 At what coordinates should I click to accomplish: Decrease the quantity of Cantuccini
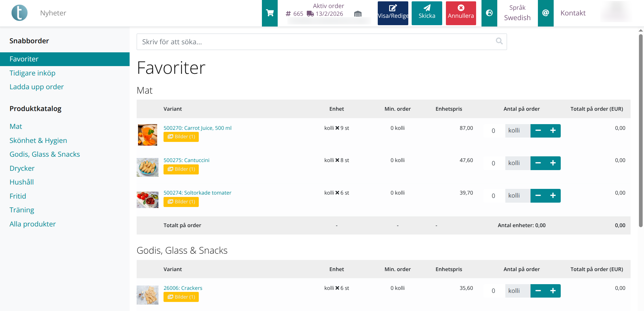click(x=538, y=163)
